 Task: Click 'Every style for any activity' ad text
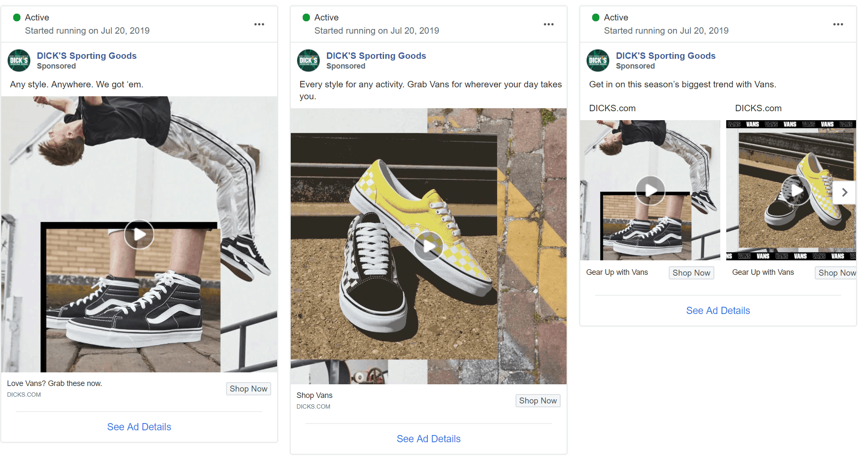pos(430,90)
